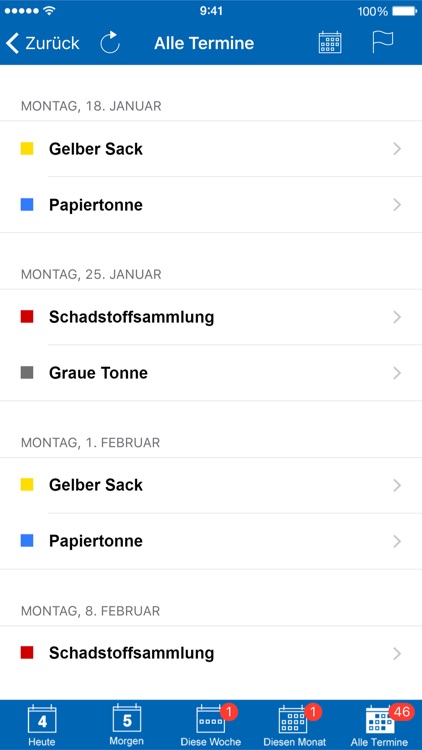Open Schadstoffsammlung entry on 8. Februar
Image resolution: width=422 pixels, height=750 pixels.
[211, 653]
